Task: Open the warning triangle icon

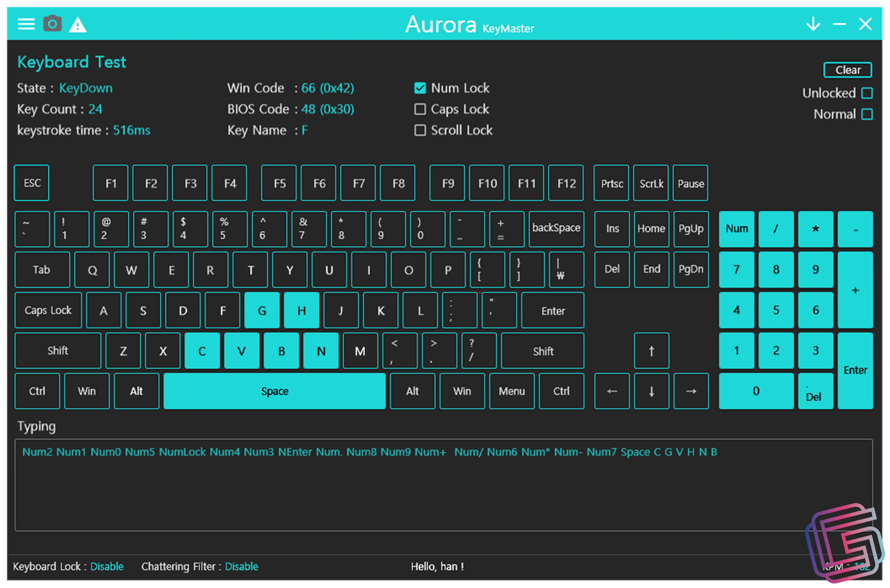Action: point(78,25)
